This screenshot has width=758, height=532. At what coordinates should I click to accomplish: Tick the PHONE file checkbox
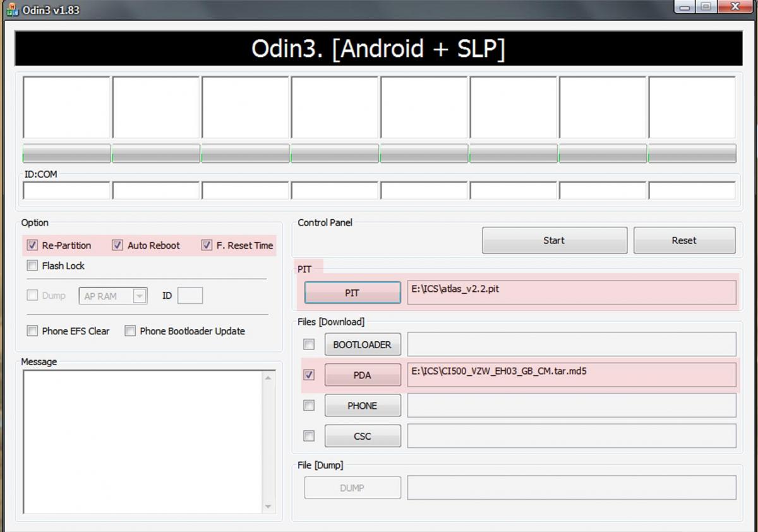click(309, 405)
